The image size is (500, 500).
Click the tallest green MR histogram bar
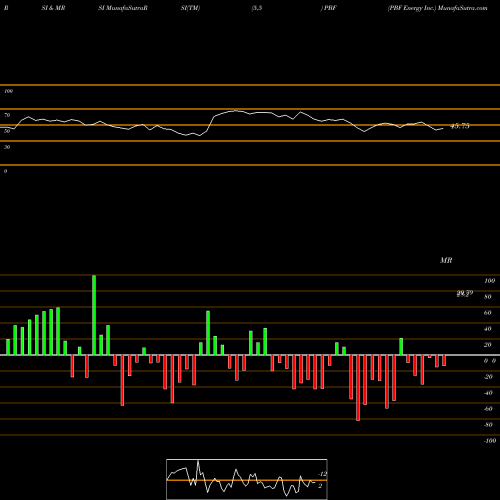[x=94, y=315]
